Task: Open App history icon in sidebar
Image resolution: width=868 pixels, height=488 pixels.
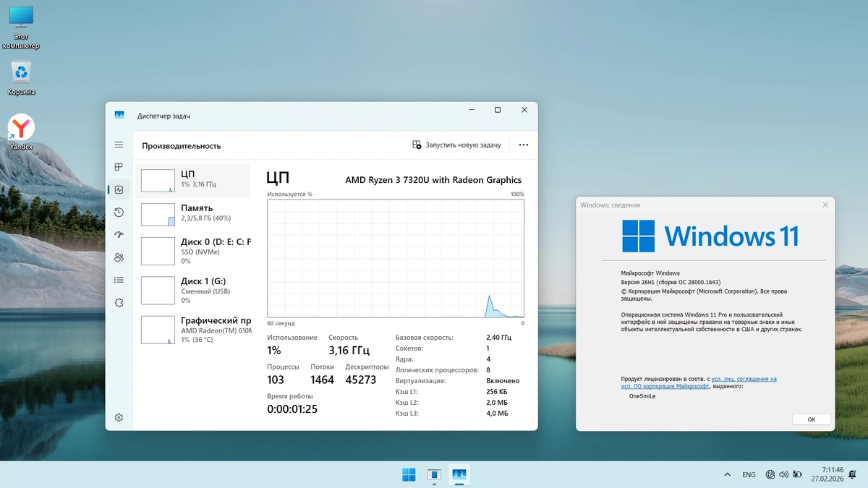Action: tap(119, 212)
